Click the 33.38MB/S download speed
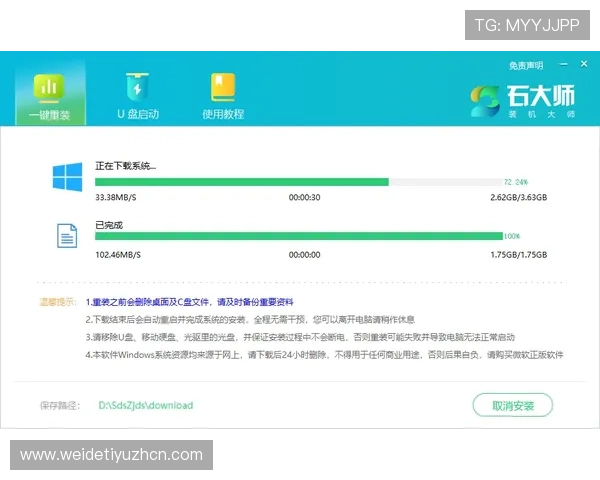The image size is (600, 480). tap(116, 198)
